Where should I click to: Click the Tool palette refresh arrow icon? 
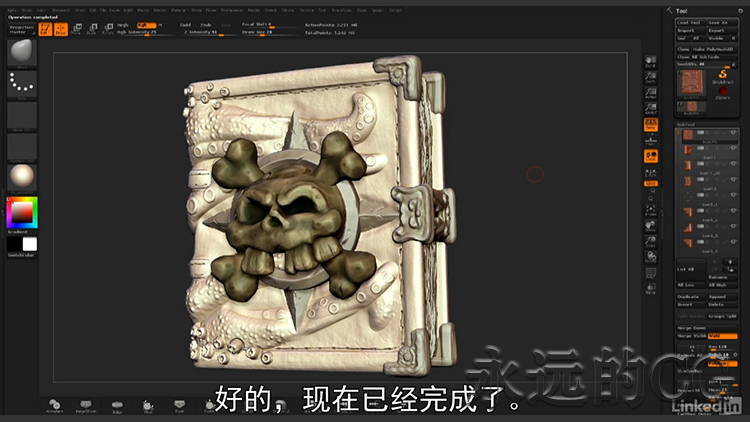740,11
